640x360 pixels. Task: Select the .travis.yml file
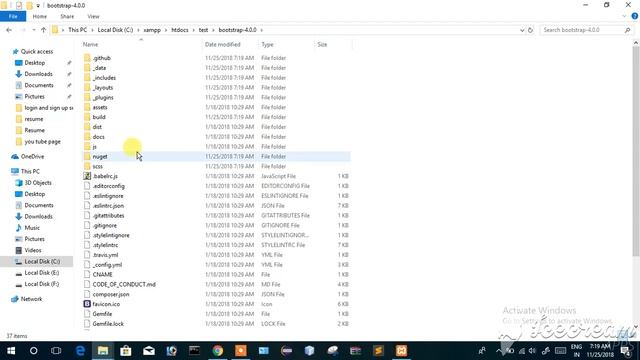pyautogui.click(x=105, y=255)
